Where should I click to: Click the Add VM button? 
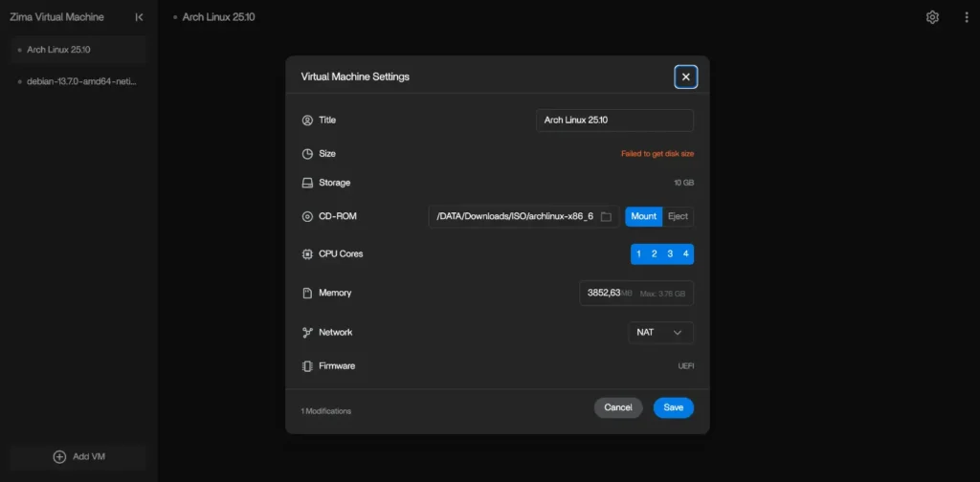click(x=78, y=456)
